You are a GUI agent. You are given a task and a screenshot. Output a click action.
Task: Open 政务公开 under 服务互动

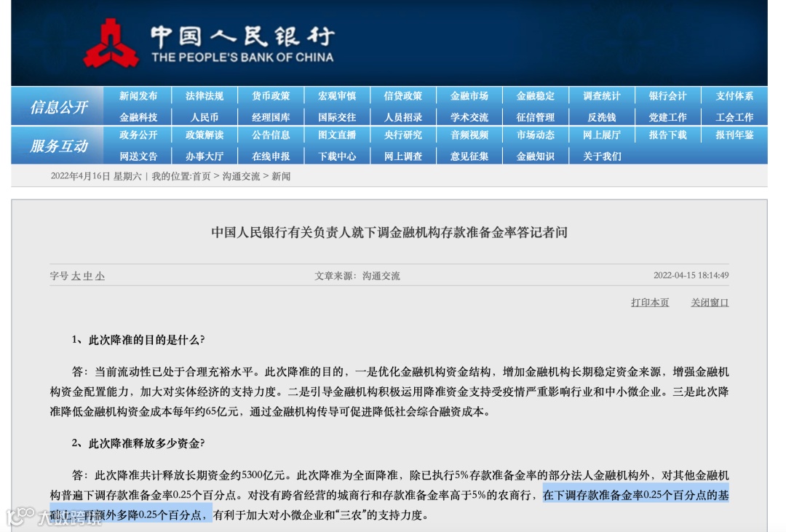(138, 135)
